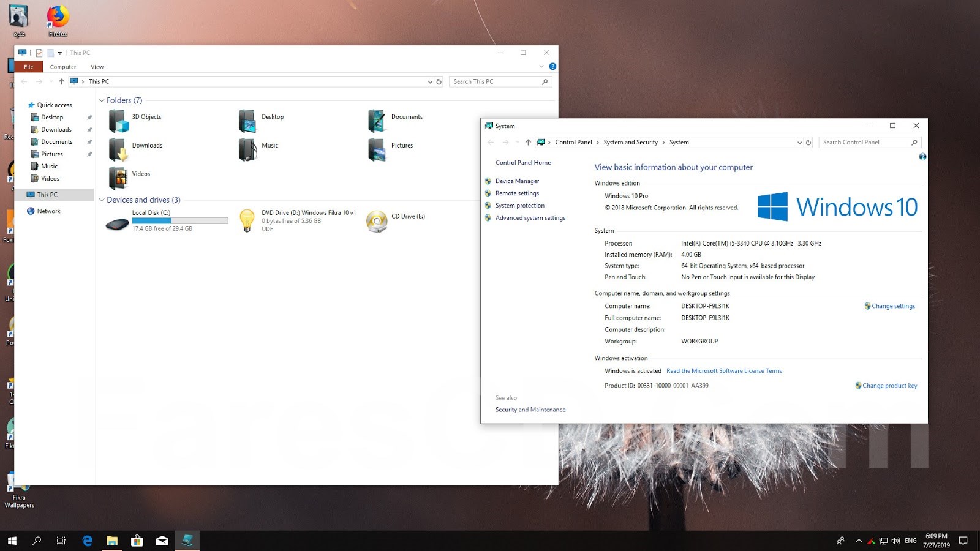Open the customize quick access toolbar dropdown
Viewport: 980px width, 551px height.
coord(60,53)
